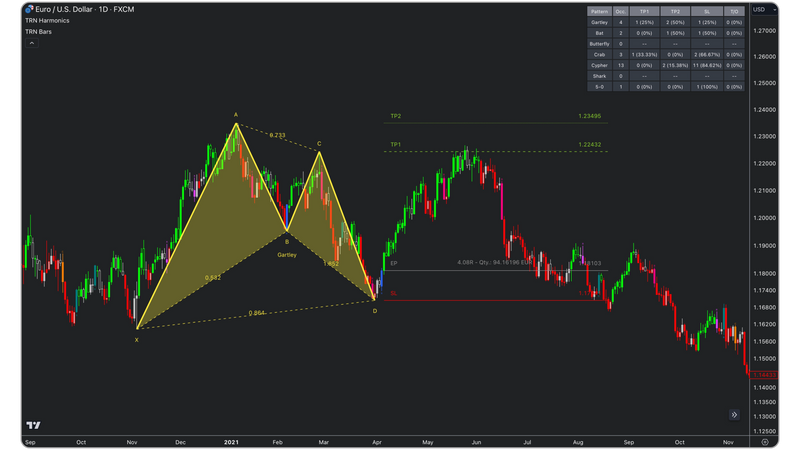The image size is (800, 450).
Task: Click the 1.23495 TP2 price value
Action: point(589,116)
